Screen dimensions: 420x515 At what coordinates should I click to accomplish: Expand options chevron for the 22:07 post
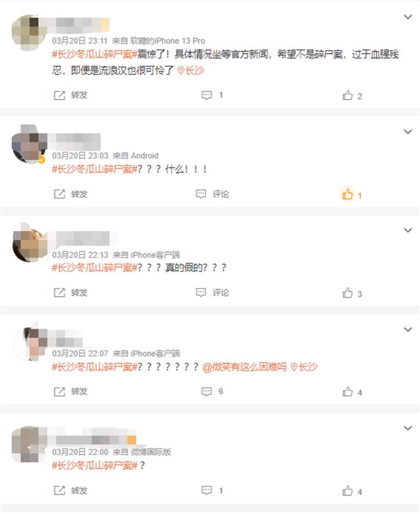point(407,330)
